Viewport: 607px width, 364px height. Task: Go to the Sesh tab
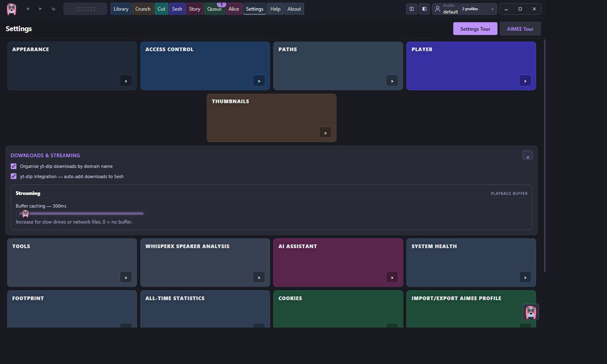coord(177,9)
